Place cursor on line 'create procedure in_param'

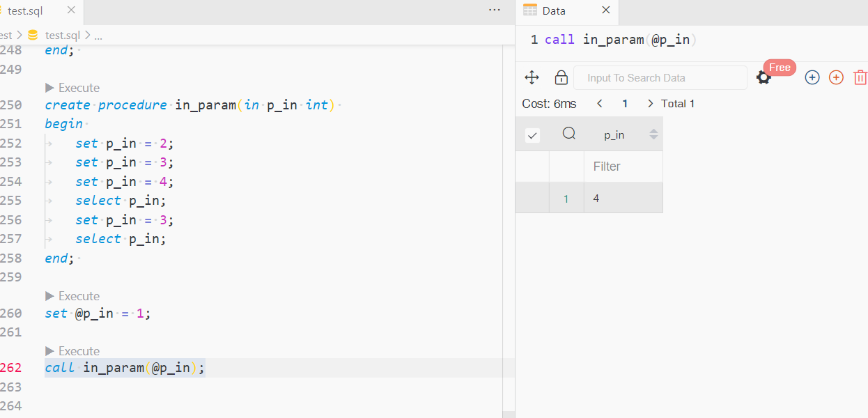[189, 105]
